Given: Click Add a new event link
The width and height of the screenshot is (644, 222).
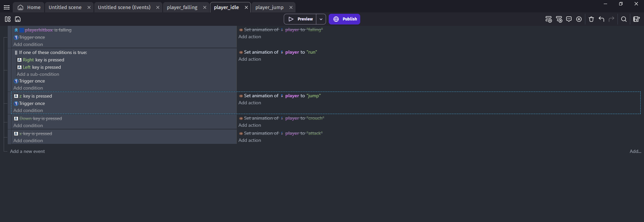Looking at the screenshot, I should point(28,151).
